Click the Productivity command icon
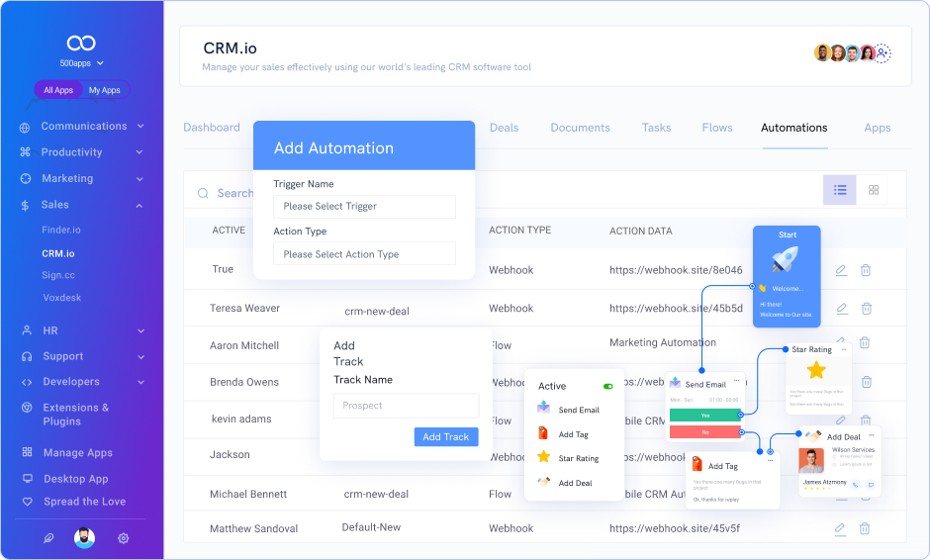 25,152
